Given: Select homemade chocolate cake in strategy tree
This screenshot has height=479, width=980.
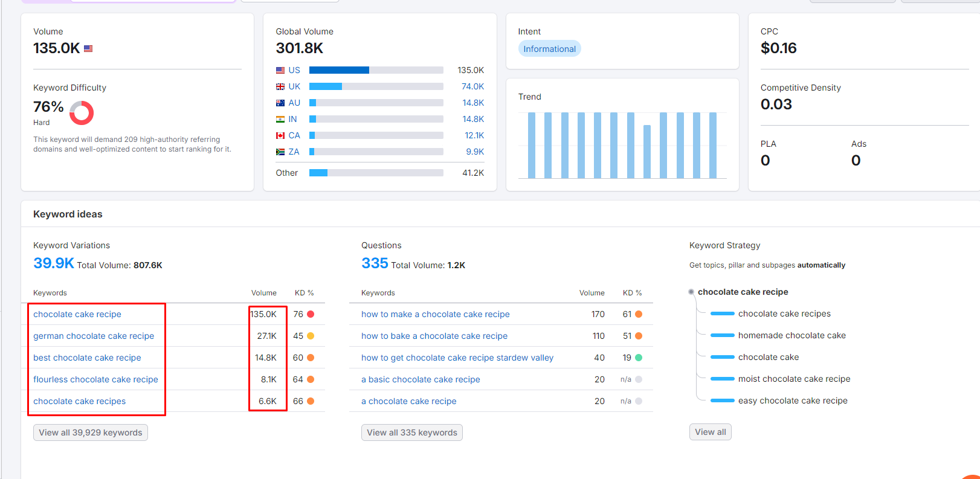Looking at the screenshot, I should [x=792, y=335].
